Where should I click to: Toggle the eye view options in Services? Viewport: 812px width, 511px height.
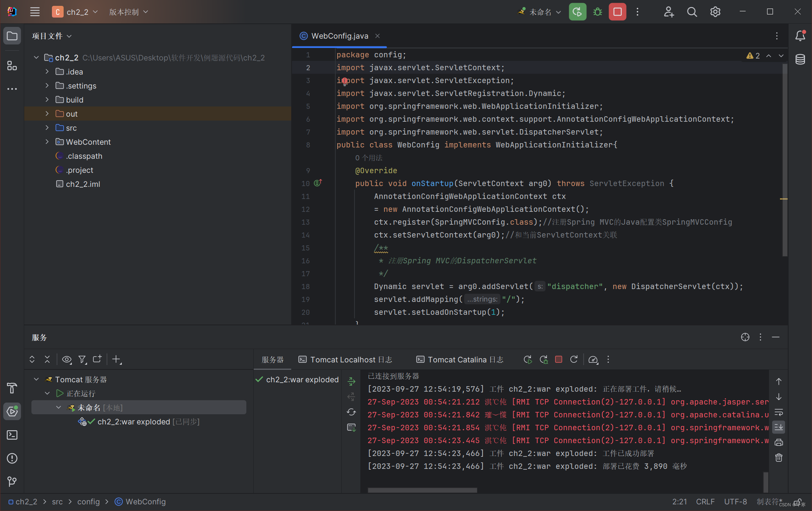coord(66,359)
